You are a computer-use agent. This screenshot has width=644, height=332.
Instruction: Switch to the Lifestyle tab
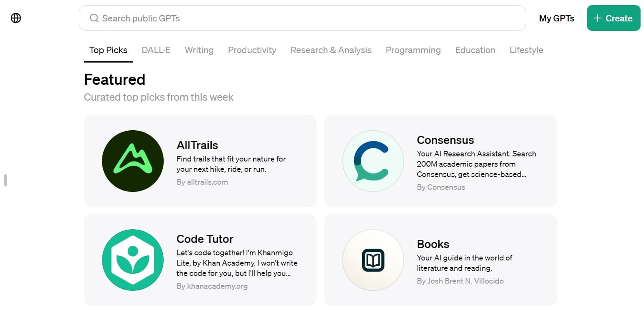pyautogui.click(x=526, y=50)
